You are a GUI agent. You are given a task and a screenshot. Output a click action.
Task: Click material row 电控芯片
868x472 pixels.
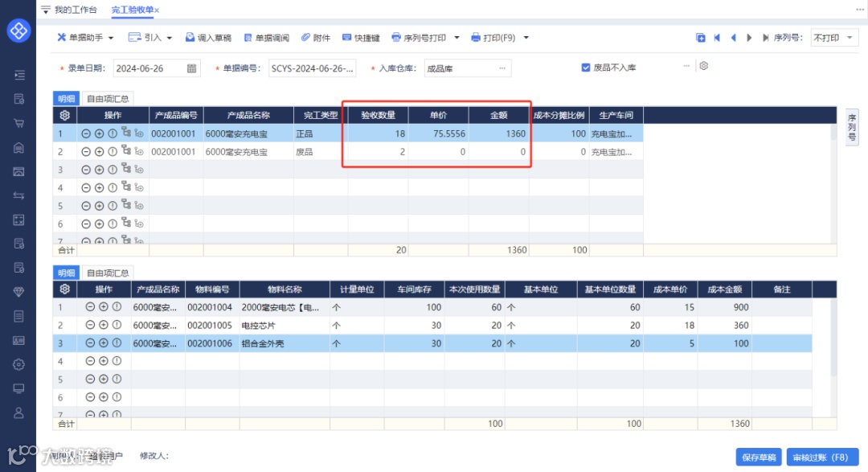[432, 325]
